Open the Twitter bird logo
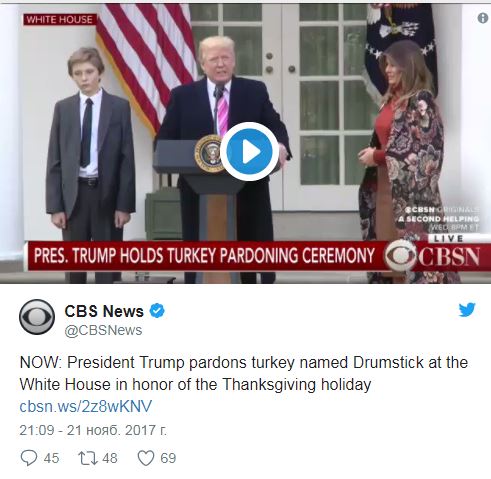This screenshot has height=479, width=491. 467,310
